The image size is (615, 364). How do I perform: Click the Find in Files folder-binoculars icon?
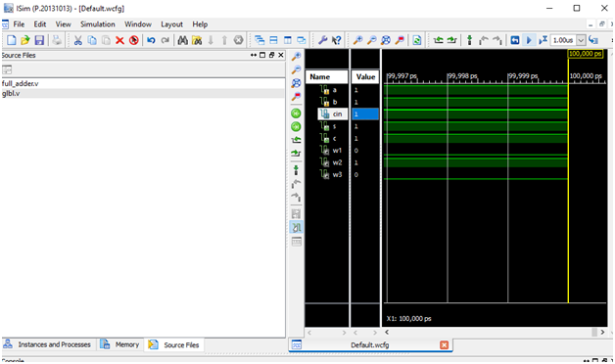197,40
